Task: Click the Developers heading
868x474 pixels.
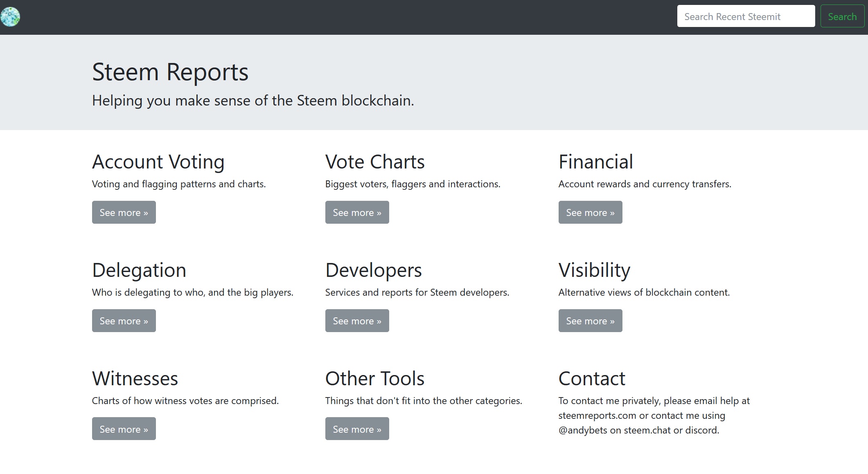Action: click(x=374, y=270)
